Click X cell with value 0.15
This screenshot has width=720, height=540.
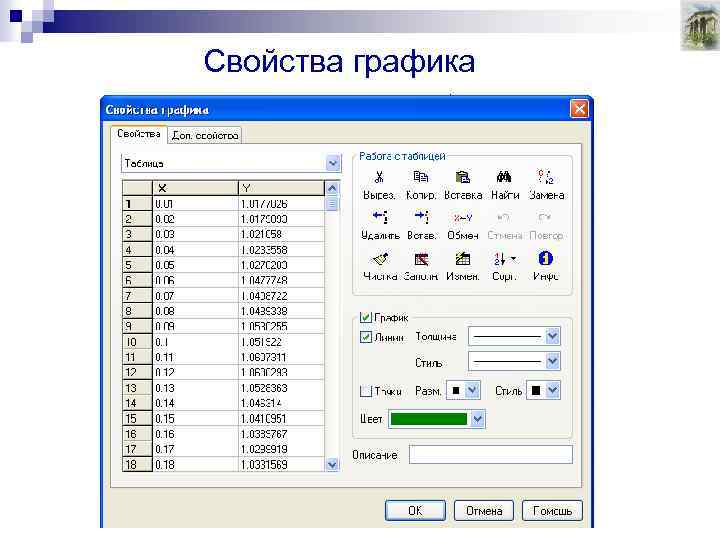[x=195, y=419]
